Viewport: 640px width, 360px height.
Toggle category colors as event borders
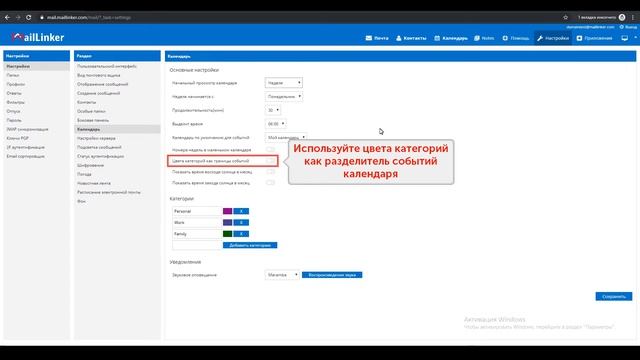(x=270, y=161)
